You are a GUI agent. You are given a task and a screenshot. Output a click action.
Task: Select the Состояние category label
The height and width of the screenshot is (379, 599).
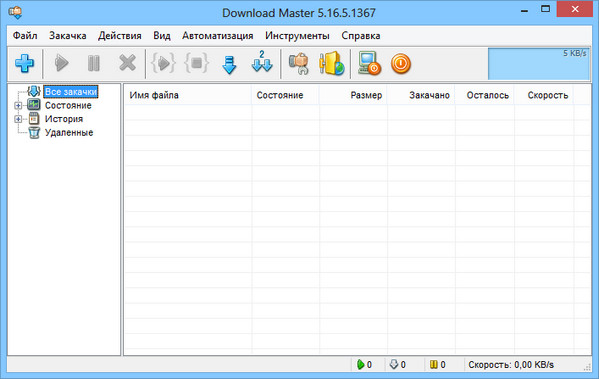[68, 105]
